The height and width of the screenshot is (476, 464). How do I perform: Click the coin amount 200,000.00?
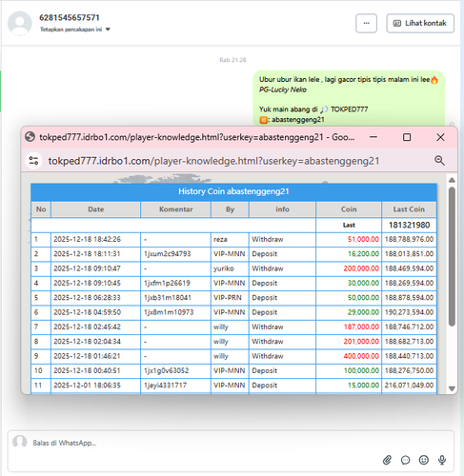(361, 268)
